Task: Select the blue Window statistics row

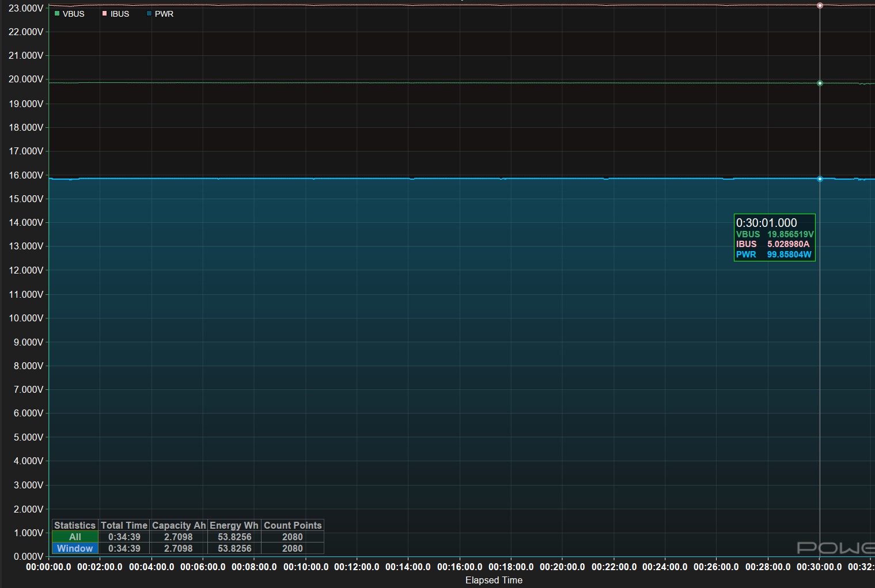Action: pos(75,548)
